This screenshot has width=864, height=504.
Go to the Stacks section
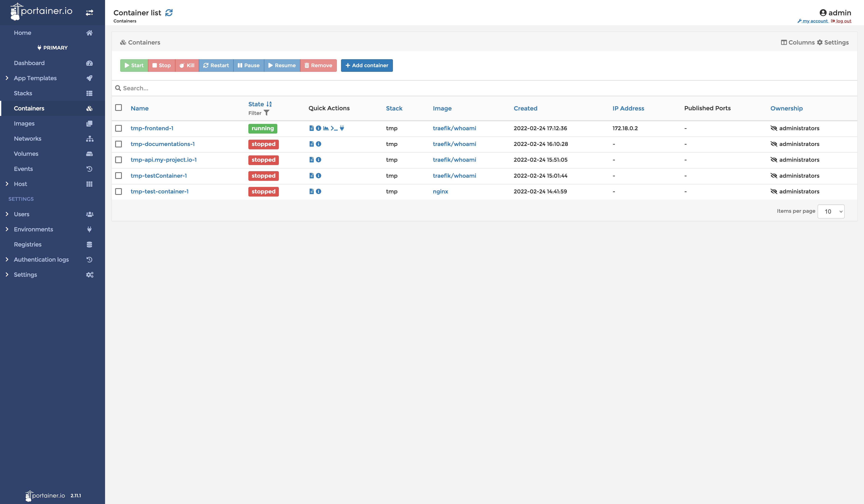(x=23, y=93)
